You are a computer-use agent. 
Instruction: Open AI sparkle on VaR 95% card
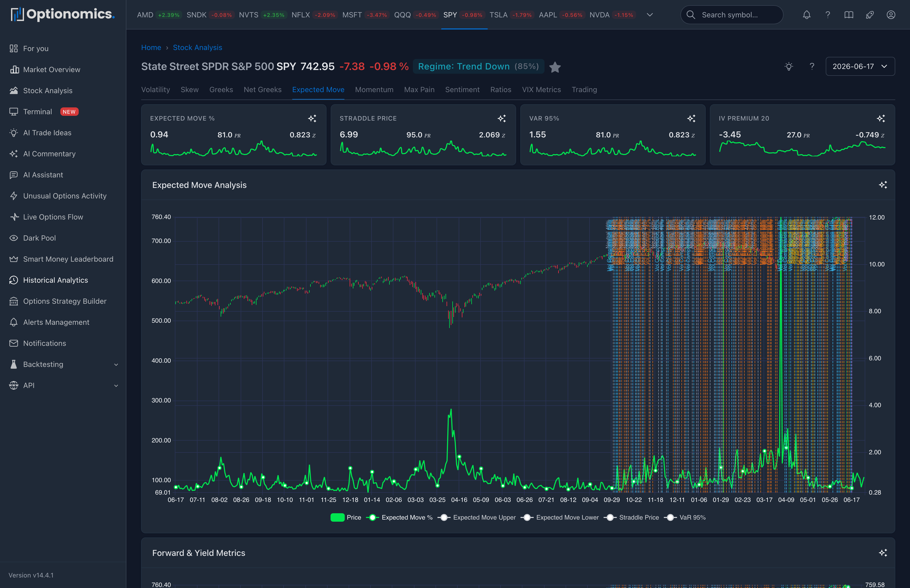[691, 118]
